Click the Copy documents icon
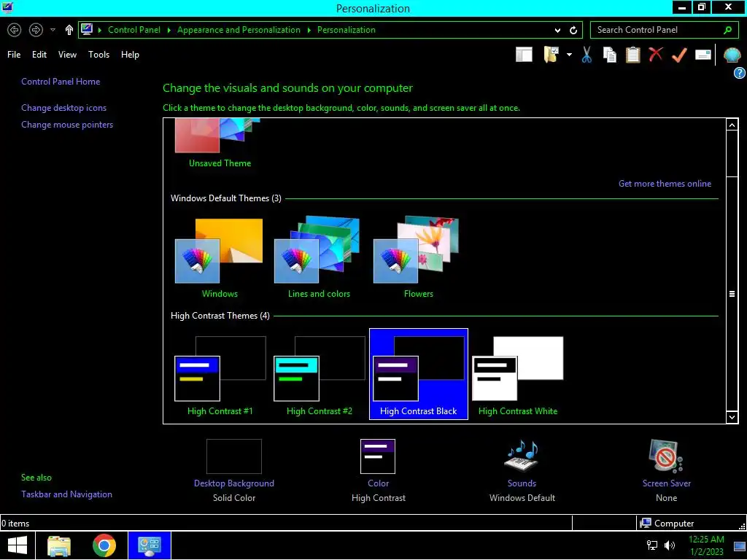Image resolution: width=747 pixels, height=560 pixels. (x=609, y=55)
